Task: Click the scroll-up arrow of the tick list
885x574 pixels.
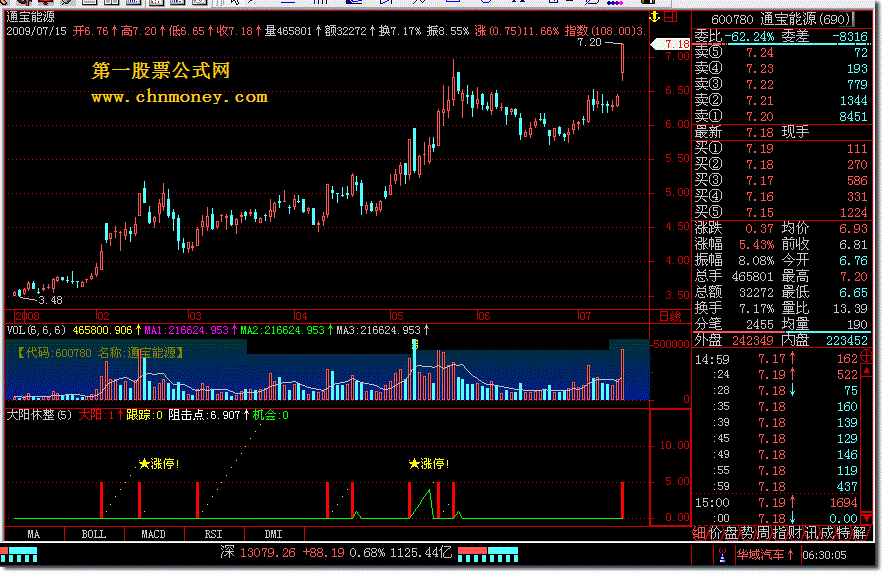Action: click(867, 371)
